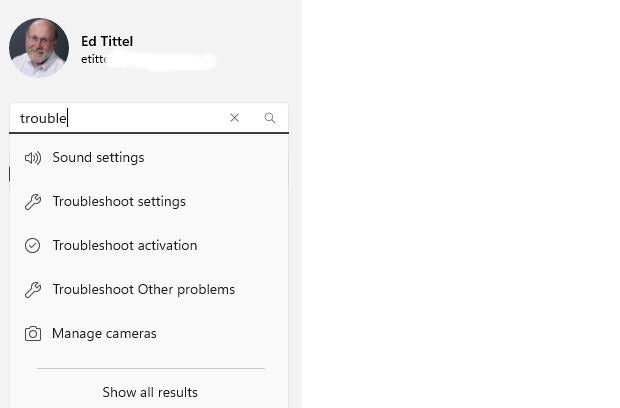Clear the search box with the X icon
Screen dimensions: 620x408
click(x=234, y=118)
